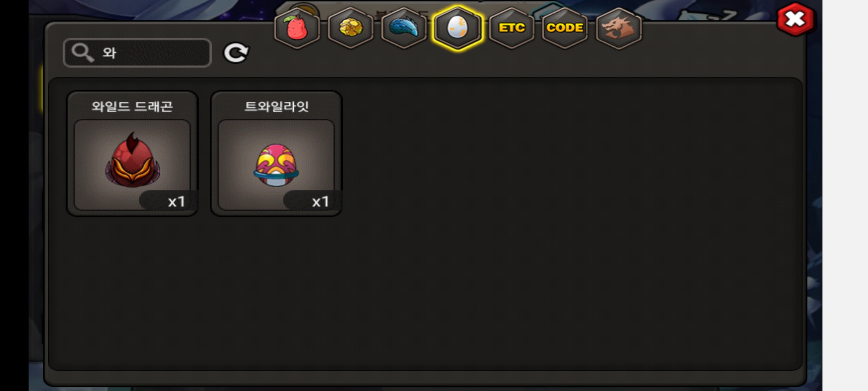Image resolution: width=868 pixels, height=391 pixels.
Task: Close the inventory window with red X
Action: (795, 19)
